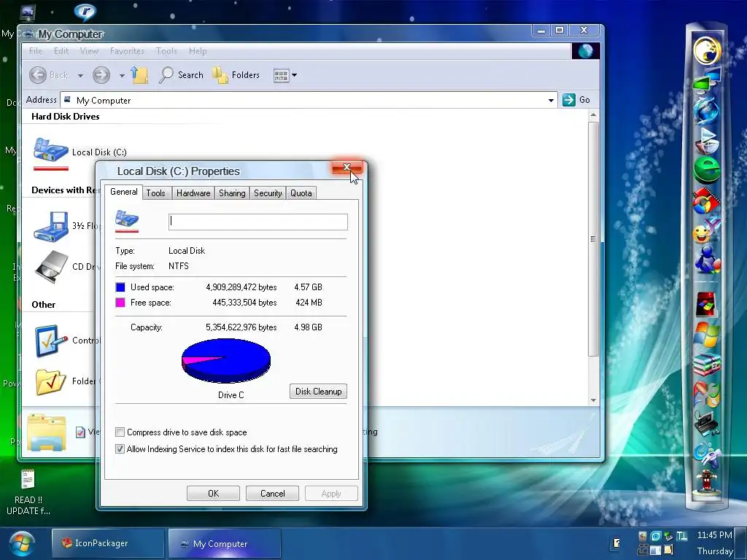Open the red figurine icon at dock bottom
Viewport: 747px width, 560px height.
click(x=706, y=483)
